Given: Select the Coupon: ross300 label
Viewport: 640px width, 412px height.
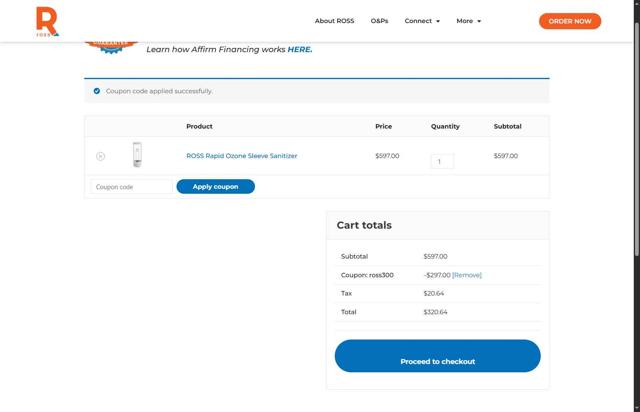Looking at the screenshot, I should coord(367,275).
